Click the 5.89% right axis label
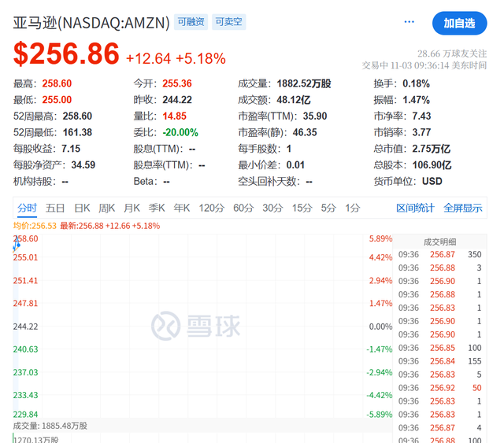This screenshot has height=443, width=504. click(380, 238)
